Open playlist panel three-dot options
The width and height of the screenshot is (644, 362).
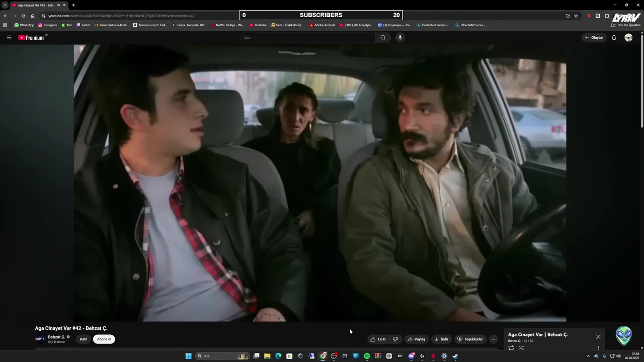click(x=598, y=347)
